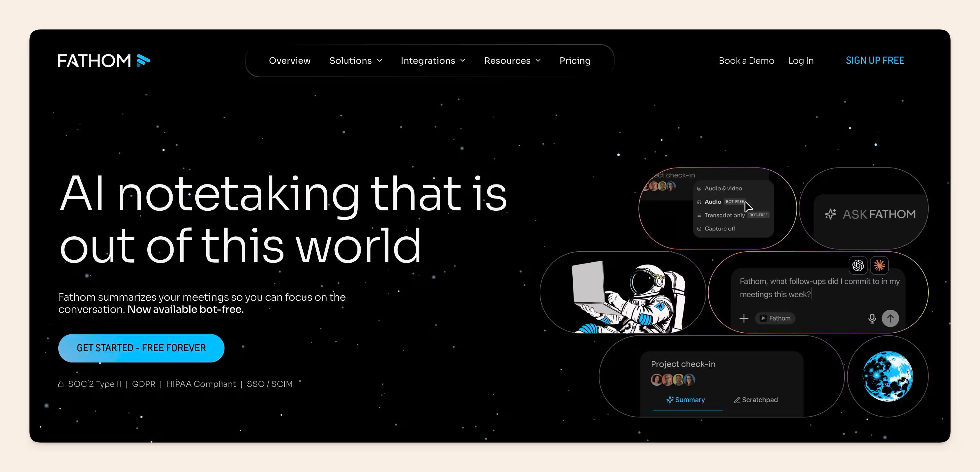Click the lines icon beside Transcript only
980x472 pixels.
click(699, 215)
